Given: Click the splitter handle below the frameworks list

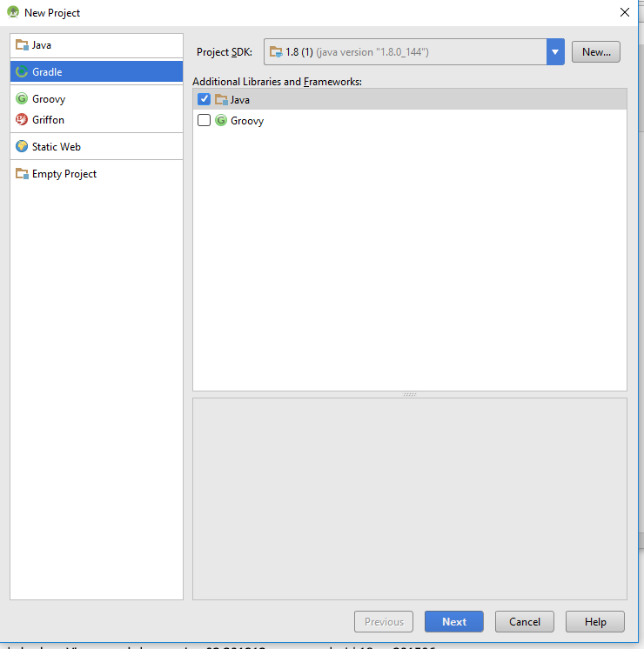Looking at the screenshot, I should (x=410, y=394).
